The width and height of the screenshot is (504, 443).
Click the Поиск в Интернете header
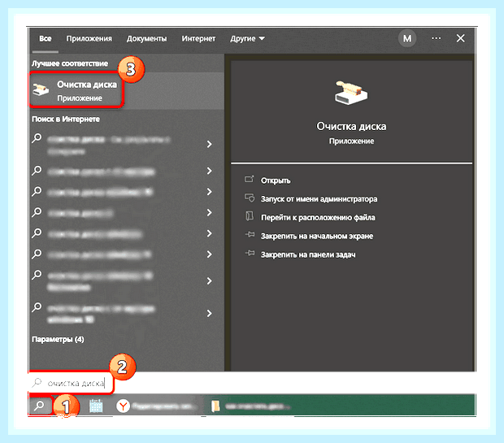(x=66, y=119)
